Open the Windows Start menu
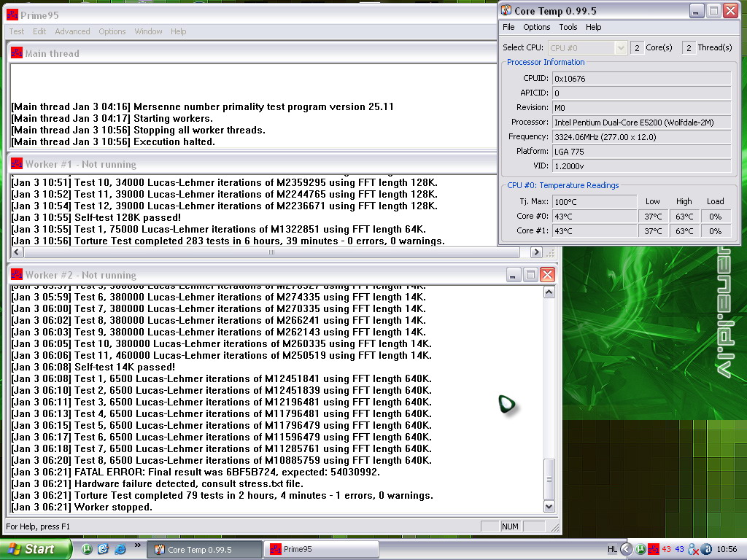747x560 pixels. coord(36,549)
